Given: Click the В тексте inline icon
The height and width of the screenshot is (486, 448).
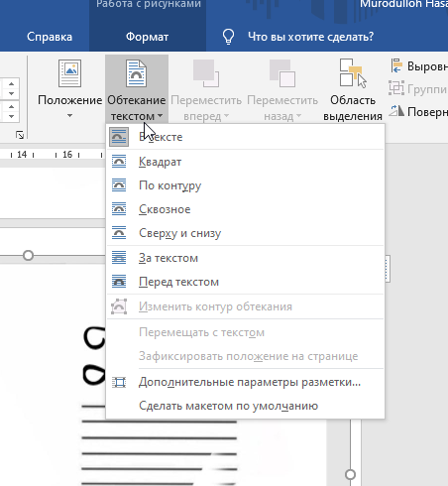Looking at the screenshot, I should pos(119,137).
